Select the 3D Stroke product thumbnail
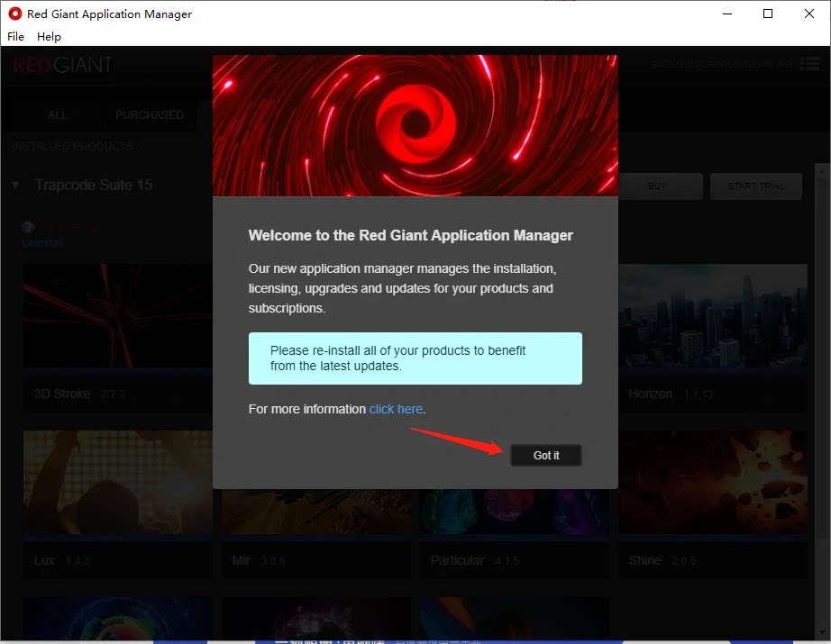Screen dimensions: 831x644 [118, 315]
